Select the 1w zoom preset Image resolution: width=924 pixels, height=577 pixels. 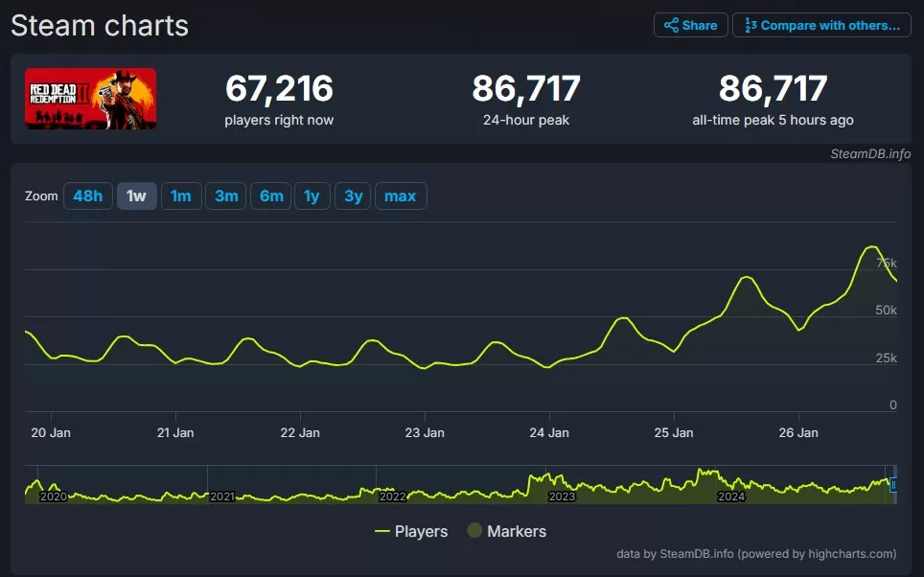point(136,196)
